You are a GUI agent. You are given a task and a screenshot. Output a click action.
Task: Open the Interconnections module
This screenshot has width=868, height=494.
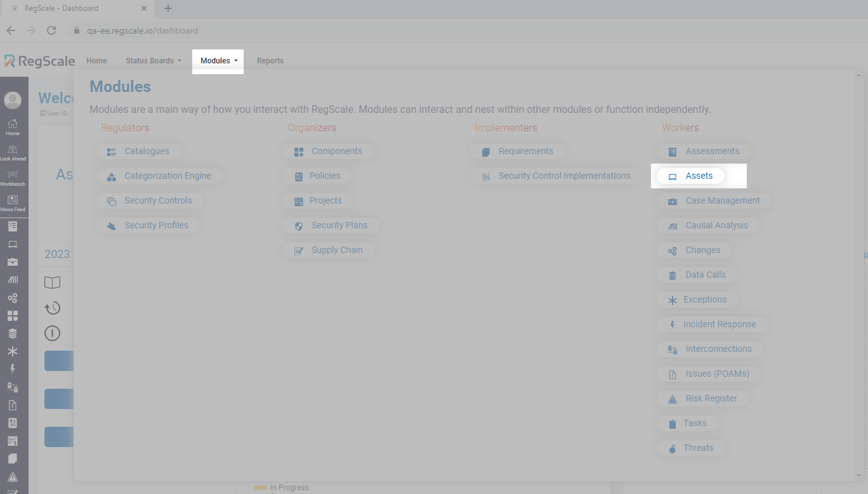point(710,349)
